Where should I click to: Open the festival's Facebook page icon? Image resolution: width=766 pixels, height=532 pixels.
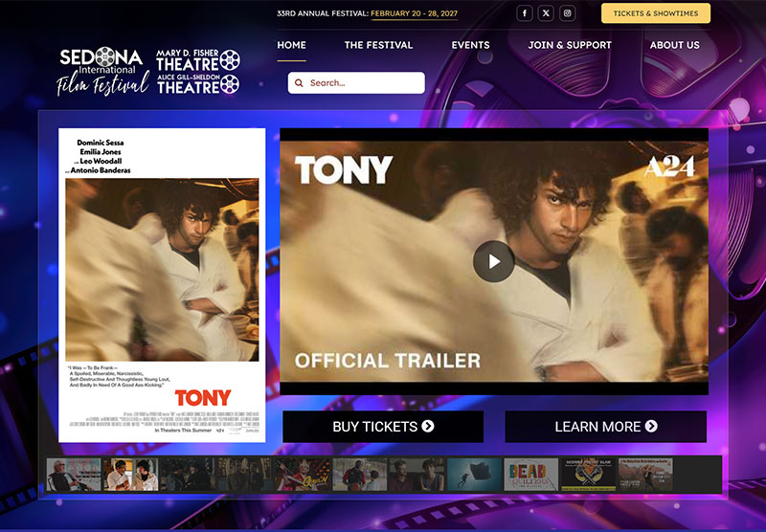(524, 13)
